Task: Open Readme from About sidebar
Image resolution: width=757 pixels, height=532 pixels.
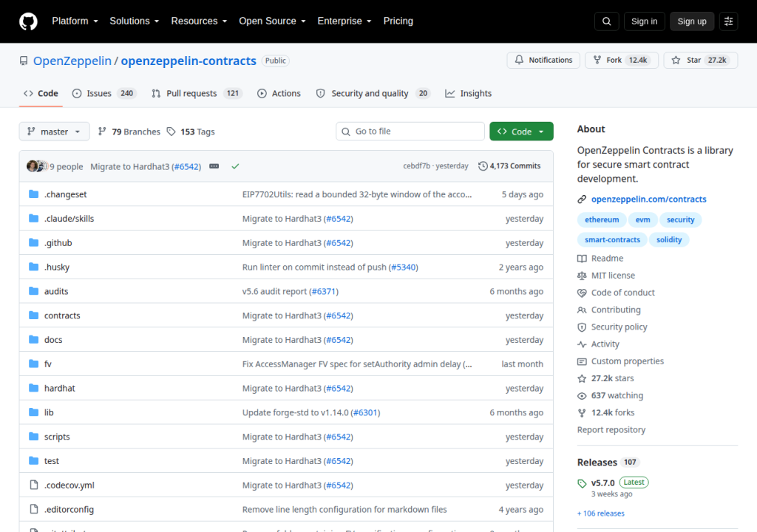Action: tap(600, 259)
